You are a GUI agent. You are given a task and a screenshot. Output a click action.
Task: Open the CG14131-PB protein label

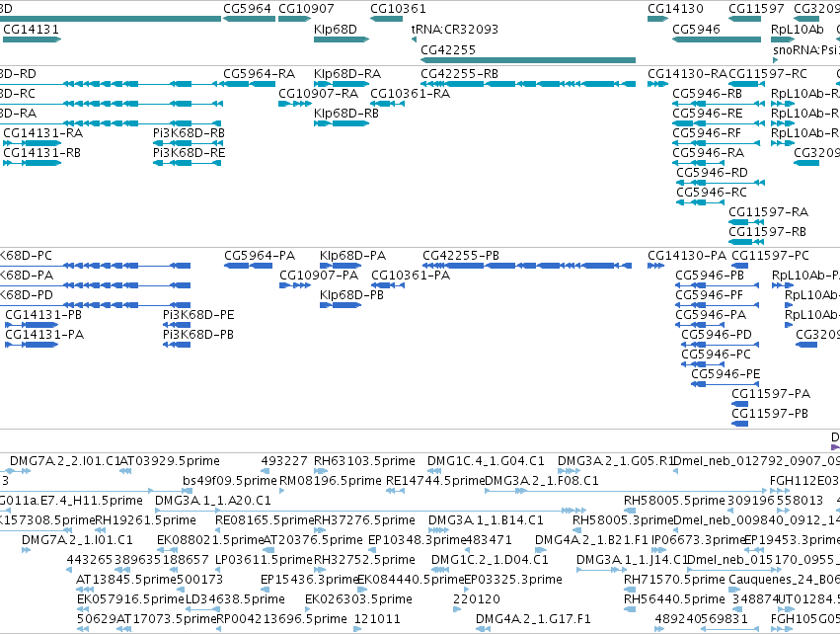pos(43,315)
